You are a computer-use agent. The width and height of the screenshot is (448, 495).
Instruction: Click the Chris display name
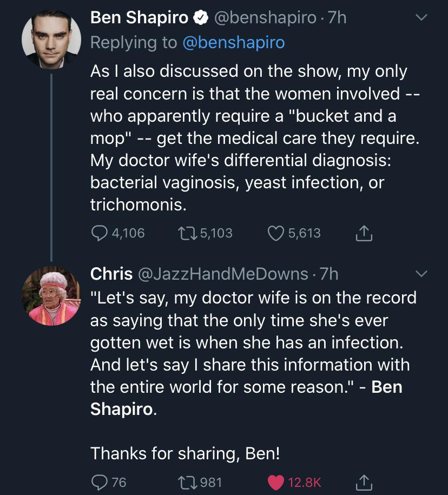(x=111, y=274)
